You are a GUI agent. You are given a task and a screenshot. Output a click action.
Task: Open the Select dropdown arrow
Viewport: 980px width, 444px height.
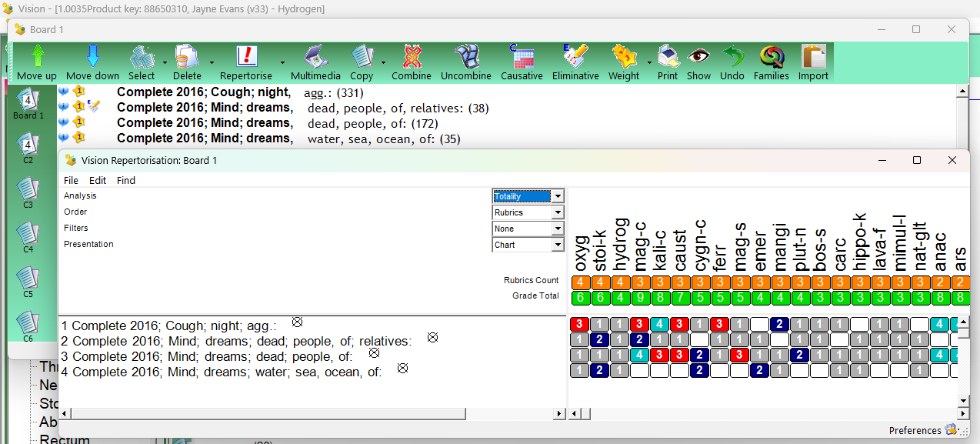165,62
